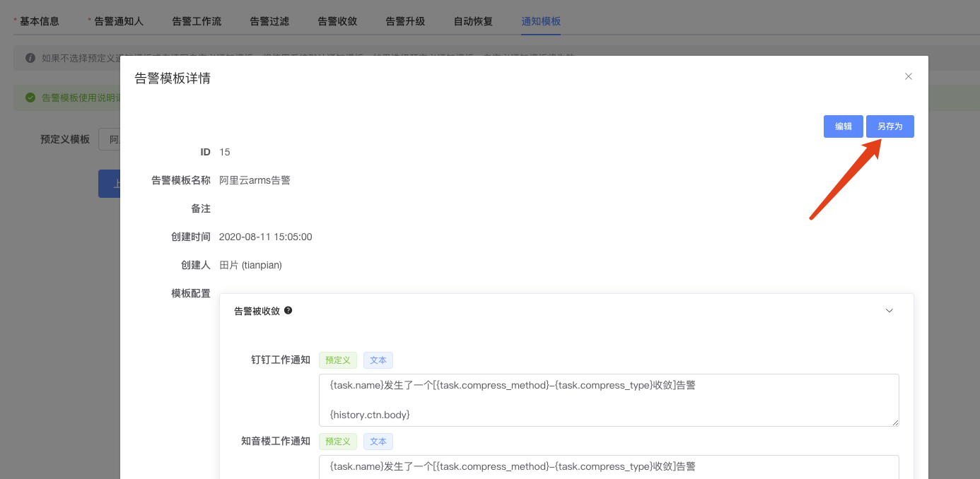Image resolution: width=980 pixels, height=479 pixels.
Task: Click 钉钉工作通知 template text area
Action: click(609, 400)
